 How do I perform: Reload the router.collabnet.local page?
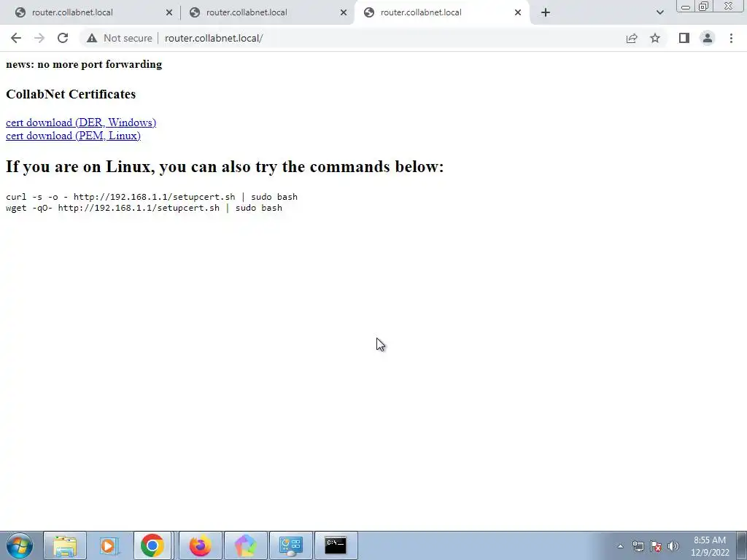(63, 38)
